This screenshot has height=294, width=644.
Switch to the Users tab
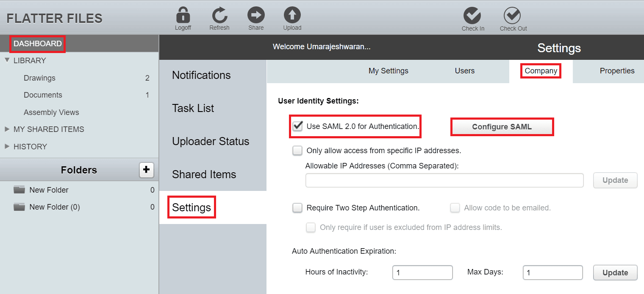pyautogui.click(x=464, y=71)
